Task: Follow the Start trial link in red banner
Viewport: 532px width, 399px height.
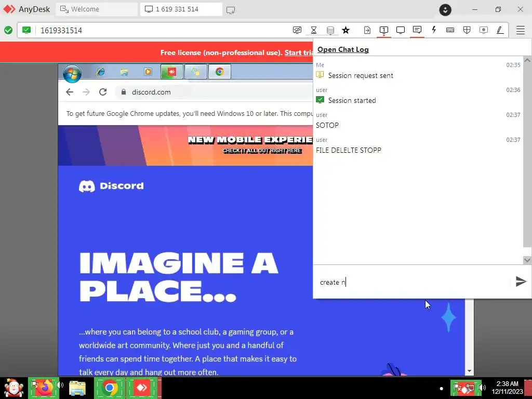Action: click(299, 52)
